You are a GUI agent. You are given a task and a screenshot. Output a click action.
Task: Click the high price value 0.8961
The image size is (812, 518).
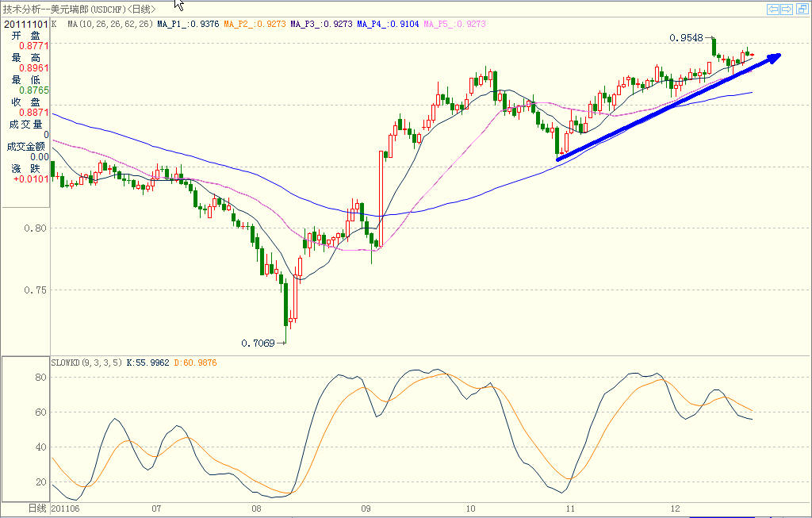coord(33,68)
